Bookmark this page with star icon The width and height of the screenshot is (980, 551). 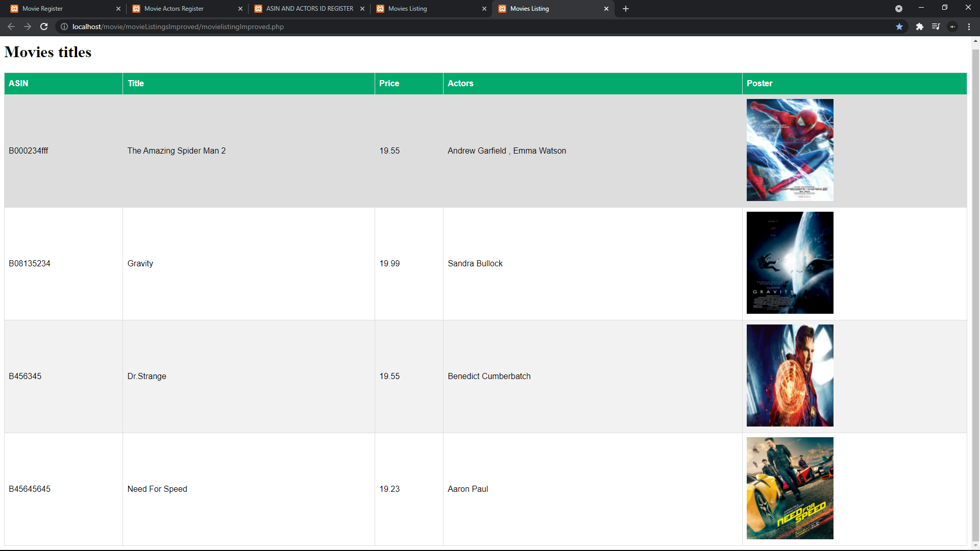899,27
